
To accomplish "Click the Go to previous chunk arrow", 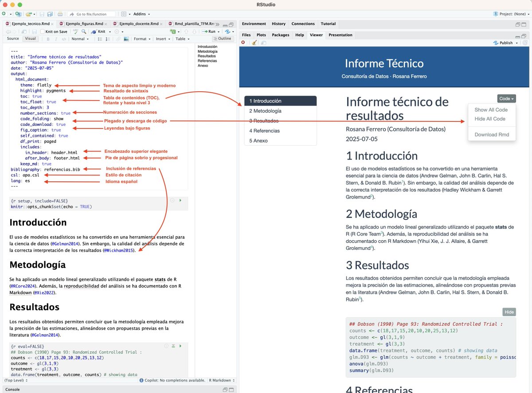I will pos(186,31).
